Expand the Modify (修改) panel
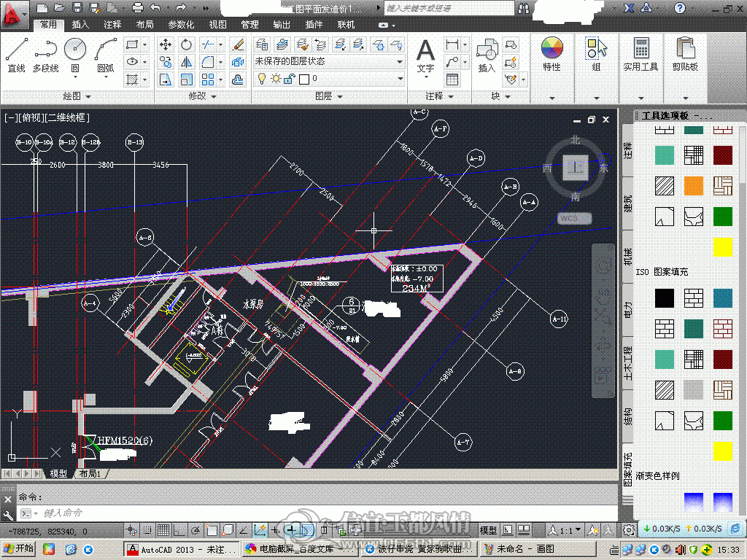 (x=203, y=96)
